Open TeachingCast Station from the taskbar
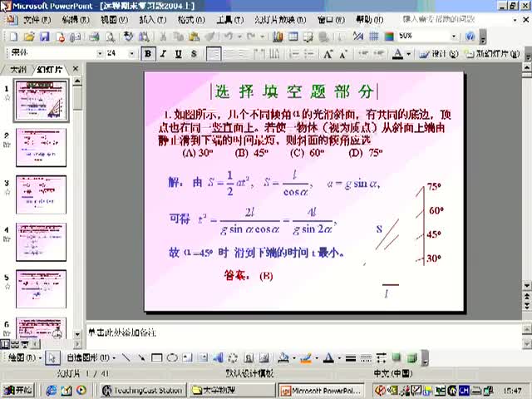This screenshot has width=532, height=399. (x=144, y=391)
